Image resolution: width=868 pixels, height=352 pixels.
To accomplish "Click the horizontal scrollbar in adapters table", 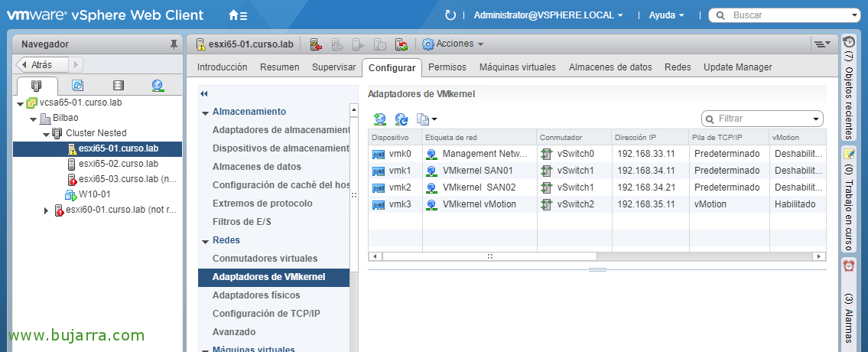I will point(489,256).
